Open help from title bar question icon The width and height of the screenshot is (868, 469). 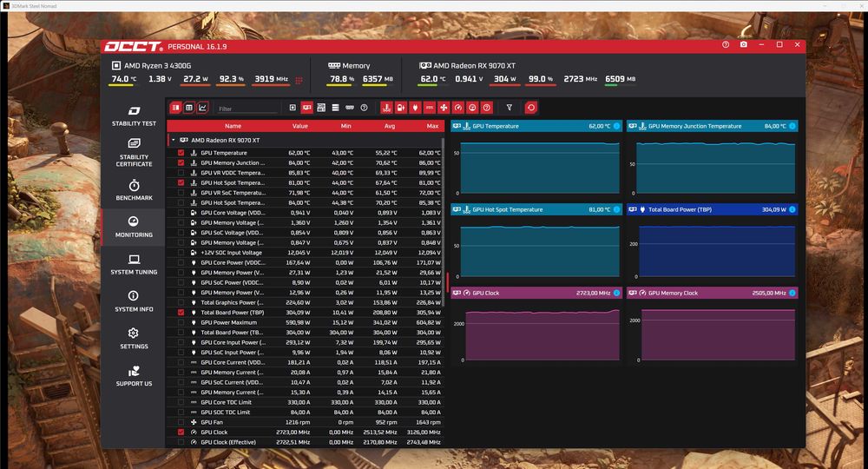726,44
